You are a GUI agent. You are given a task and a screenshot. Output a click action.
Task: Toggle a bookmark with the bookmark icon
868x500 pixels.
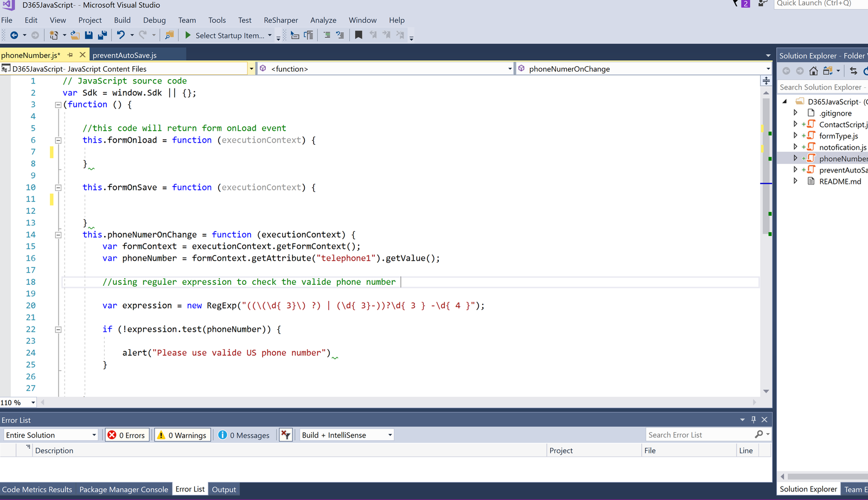coord(359,35)
